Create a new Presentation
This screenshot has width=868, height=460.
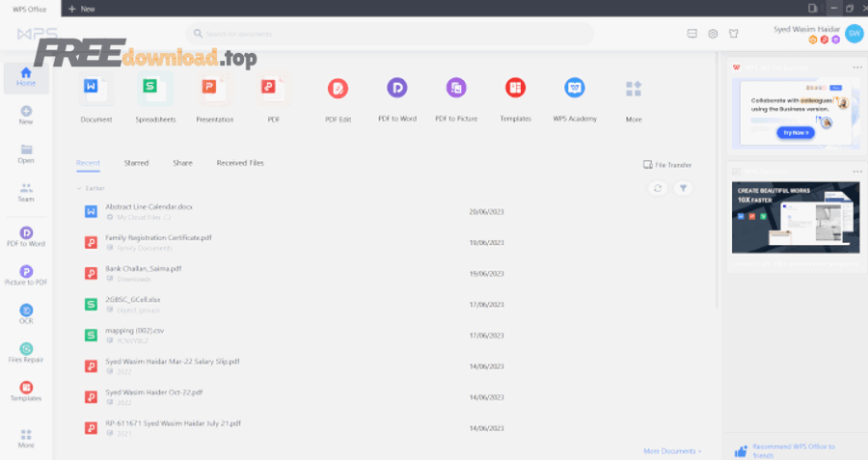[215, 97]
